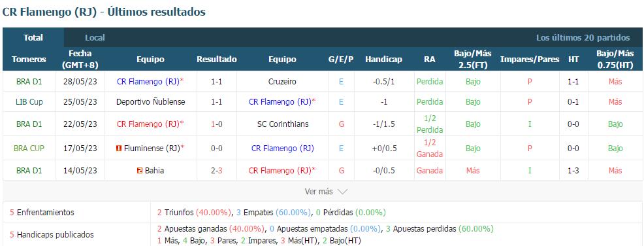Click the red card icon beside Bahia
Viewport: 644px width, 246px height.
click(140, 170)
